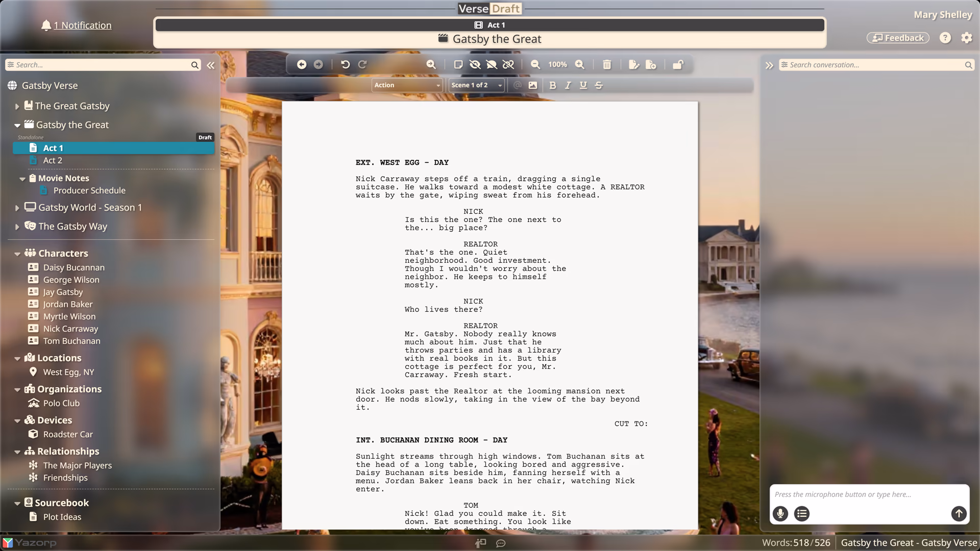
Task: Toggle Italic formatting
Action: 568,85
